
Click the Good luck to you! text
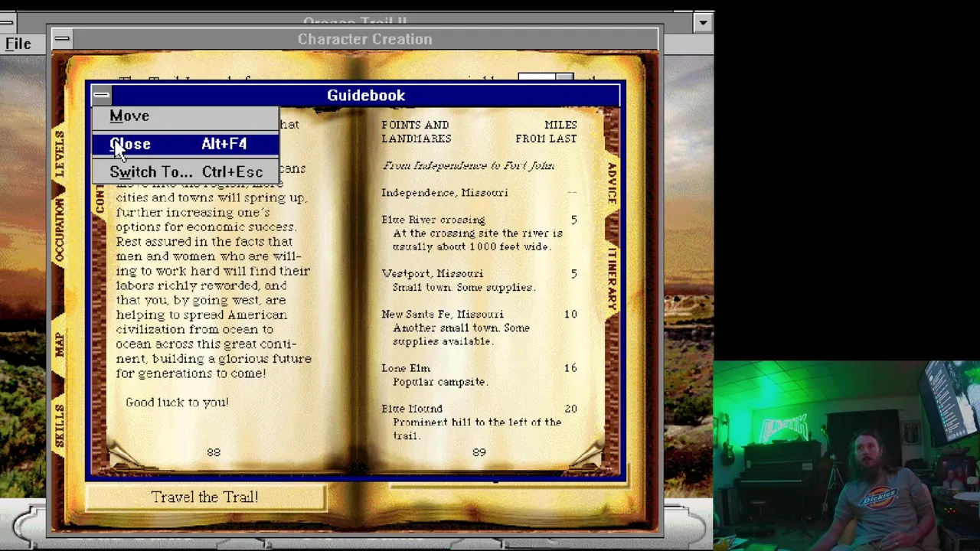177,403
